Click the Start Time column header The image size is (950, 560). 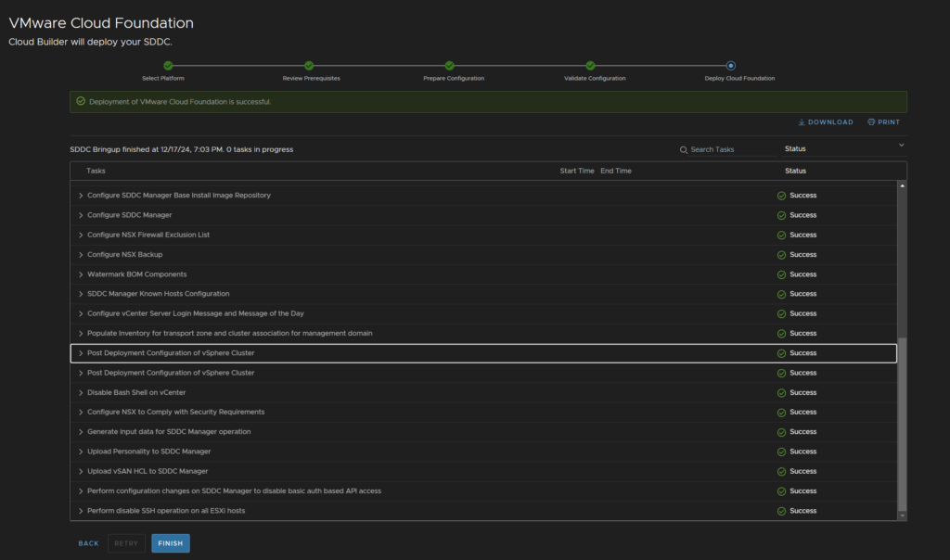[577, 171]
